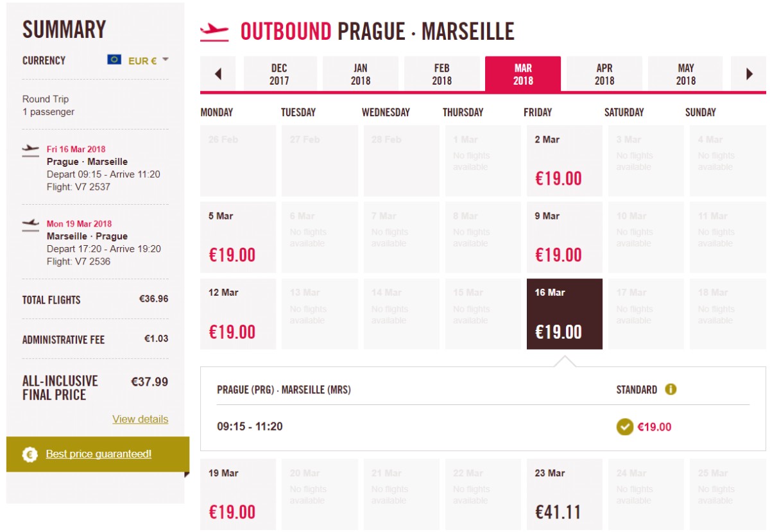
Task: Open the View details link
Action: [140, 419]
